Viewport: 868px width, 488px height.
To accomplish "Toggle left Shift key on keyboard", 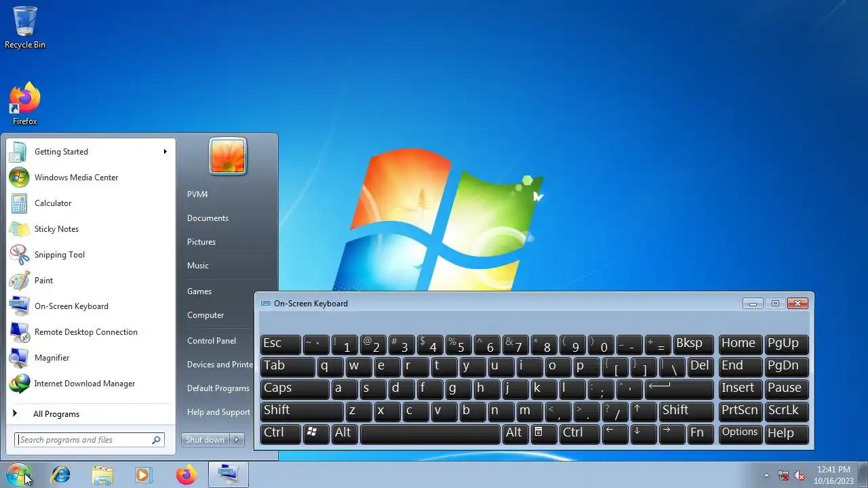I will tap(302, 411).
